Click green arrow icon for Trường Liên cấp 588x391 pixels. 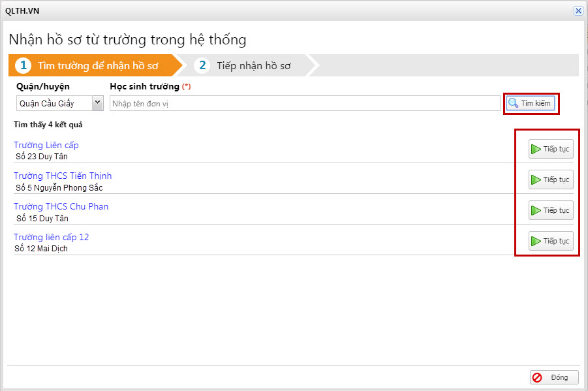(536, 149)
